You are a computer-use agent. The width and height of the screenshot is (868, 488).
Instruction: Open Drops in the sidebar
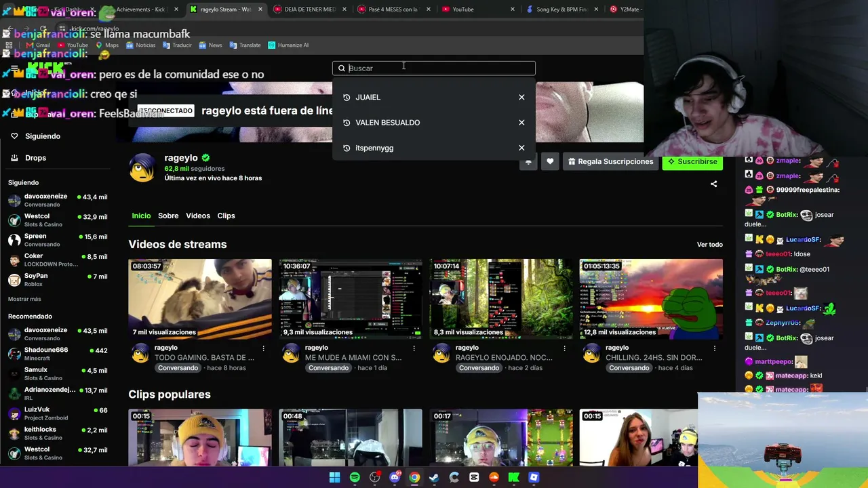point(36,158)
